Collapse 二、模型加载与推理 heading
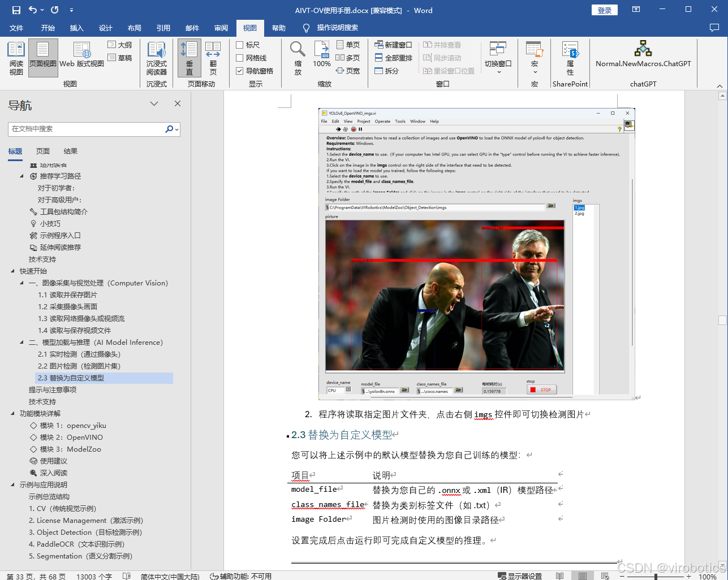This screenshot has height=580, width=728. pos(21,343)
